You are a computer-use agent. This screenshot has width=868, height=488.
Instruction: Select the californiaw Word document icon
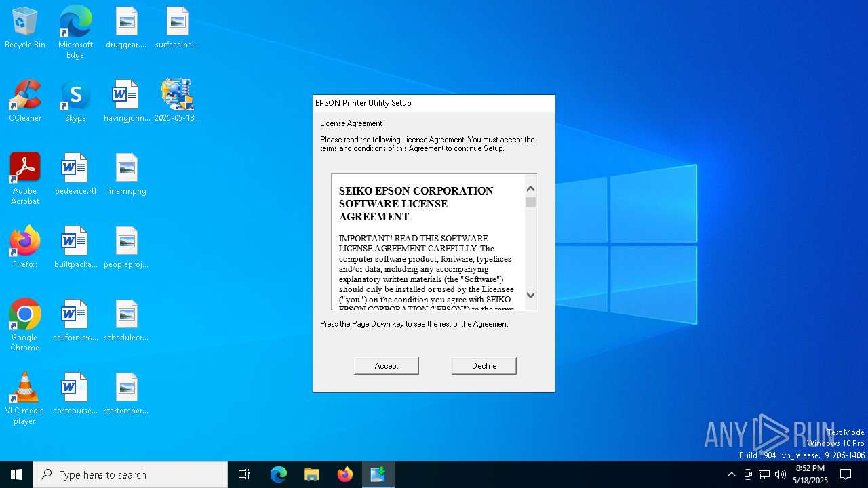(x=75, y=321)
